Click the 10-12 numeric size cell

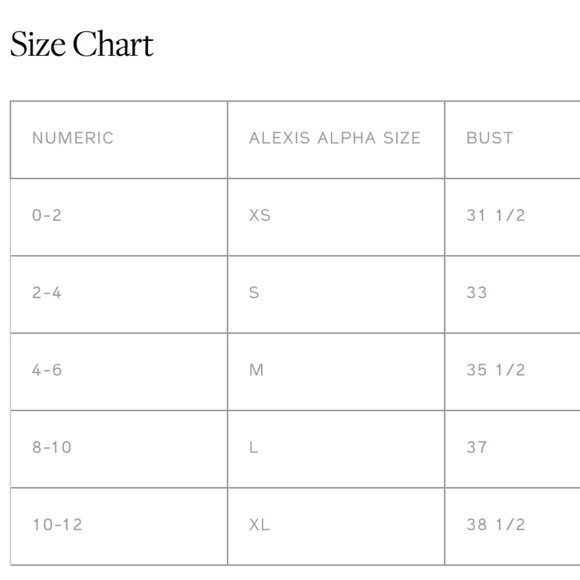point(119,526)
